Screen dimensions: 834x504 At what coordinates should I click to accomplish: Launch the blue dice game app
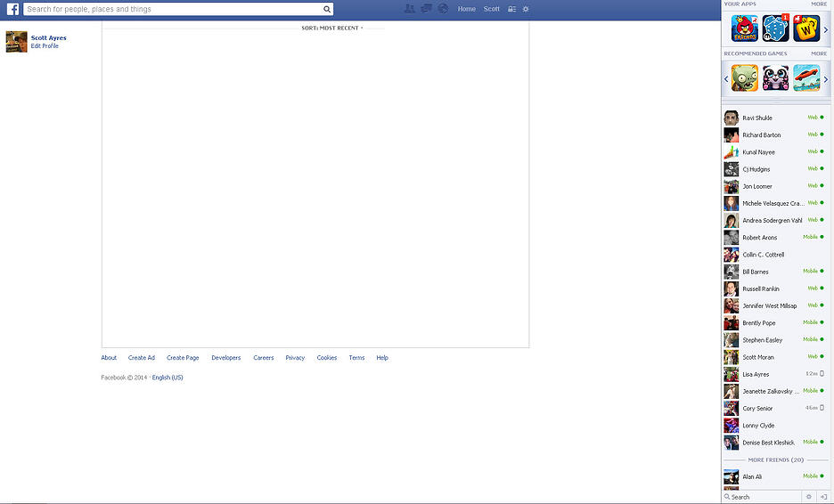(775, 28)
